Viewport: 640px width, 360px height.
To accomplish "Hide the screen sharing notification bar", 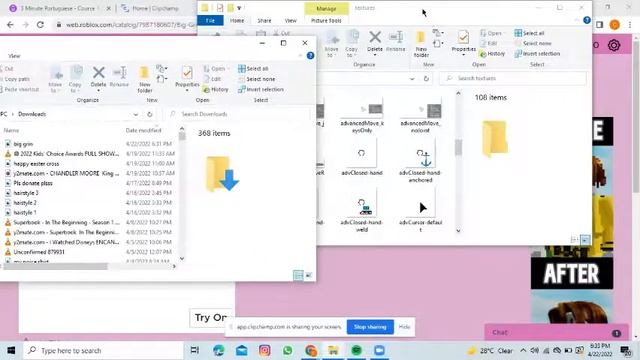I will 404,327.
